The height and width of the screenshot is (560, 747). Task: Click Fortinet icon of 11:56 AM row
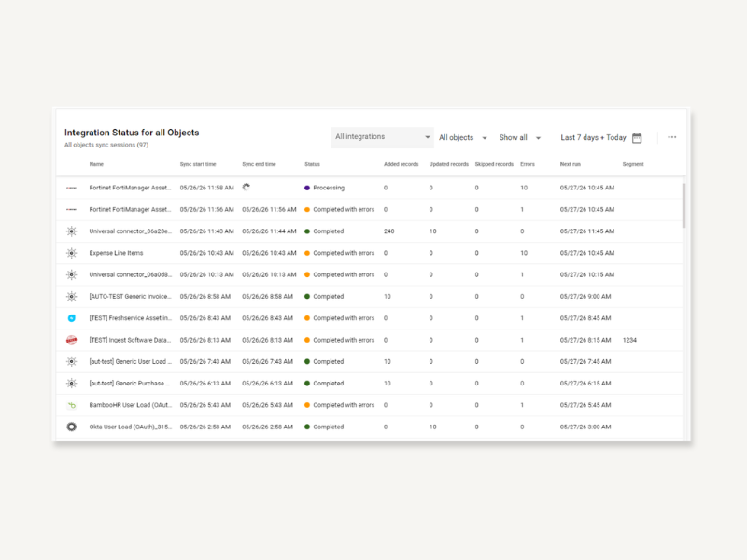click(72, 209)
